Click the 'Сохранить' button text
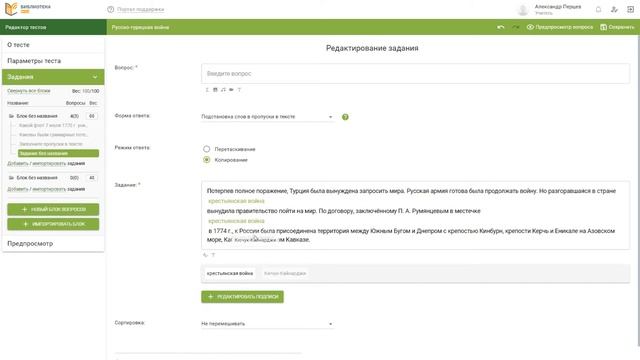Screen dimensions: 640x360 coord(621,27)
